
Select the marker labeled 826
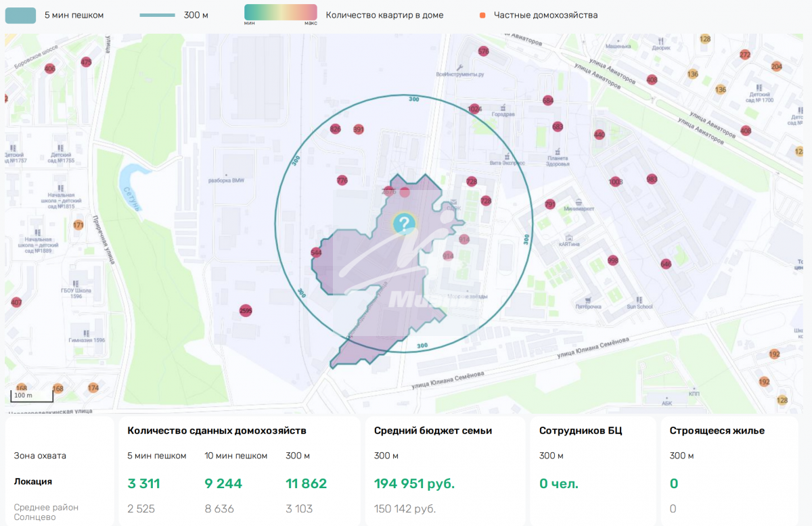[335, 129]
